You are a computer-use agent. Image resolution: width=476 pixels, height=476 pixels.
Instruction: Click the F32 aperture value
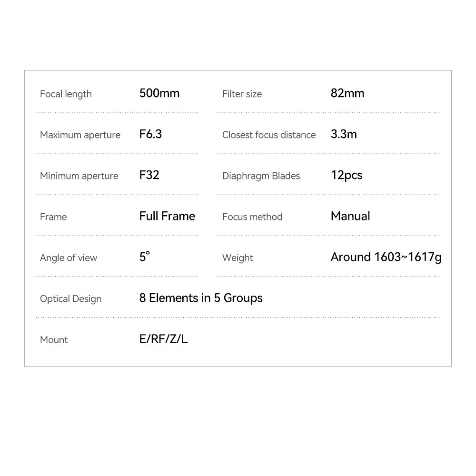[x=149, y=175]
